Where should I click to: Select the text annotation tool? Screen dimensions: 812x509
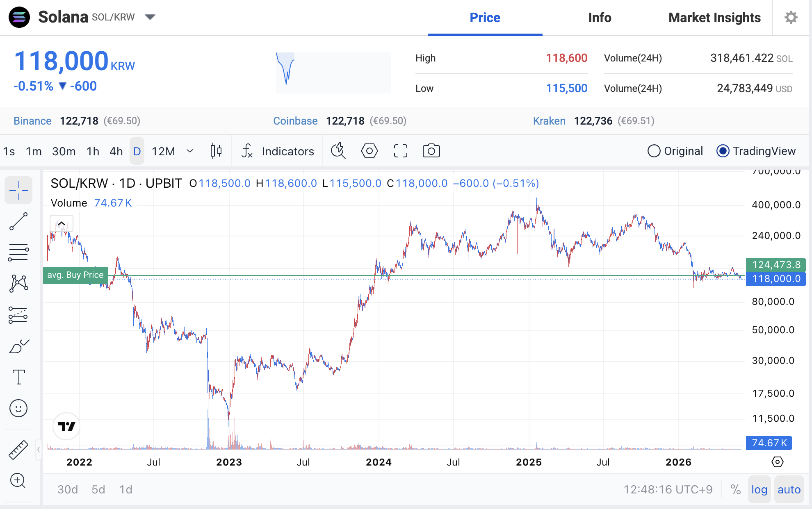point(18,377)
